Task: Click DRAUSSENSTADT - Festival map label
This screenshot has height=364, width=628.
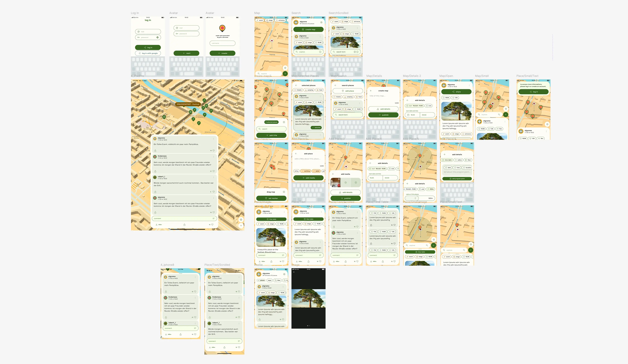Action: [x=188, y=104]
